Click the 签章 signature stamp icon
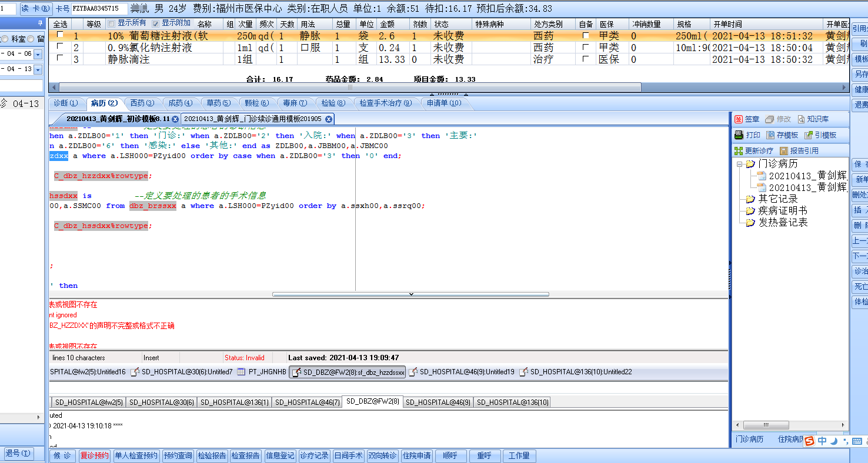 click(x=739, y=119)
